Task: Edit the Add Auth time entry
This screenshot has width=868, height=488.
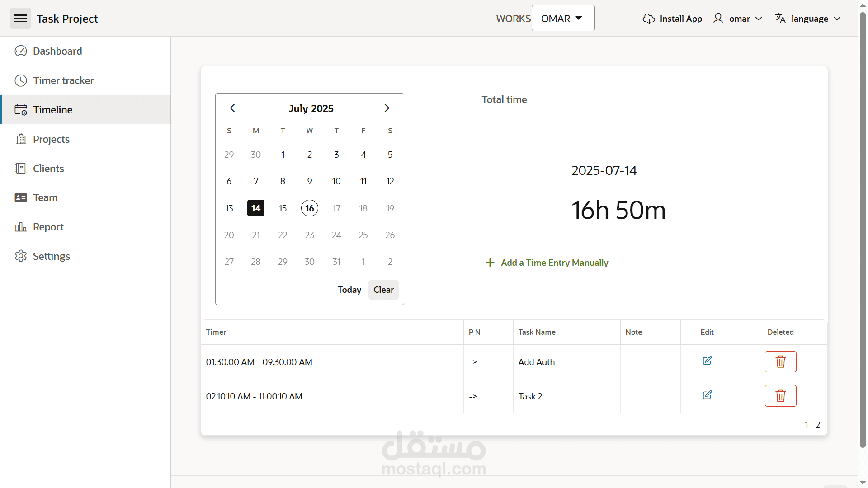Action: coord(707,361)
